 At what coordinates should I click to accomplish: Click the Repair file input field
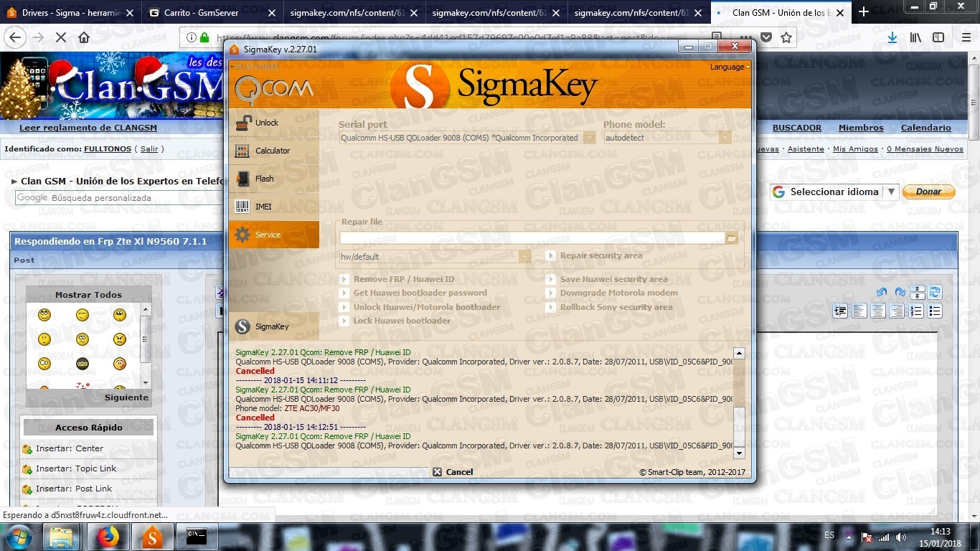532,238
